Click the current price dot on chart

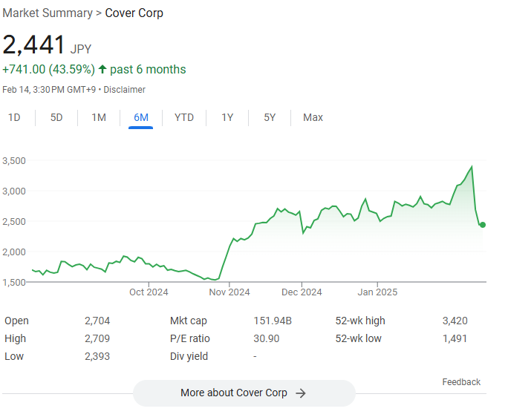coord(482,225)
